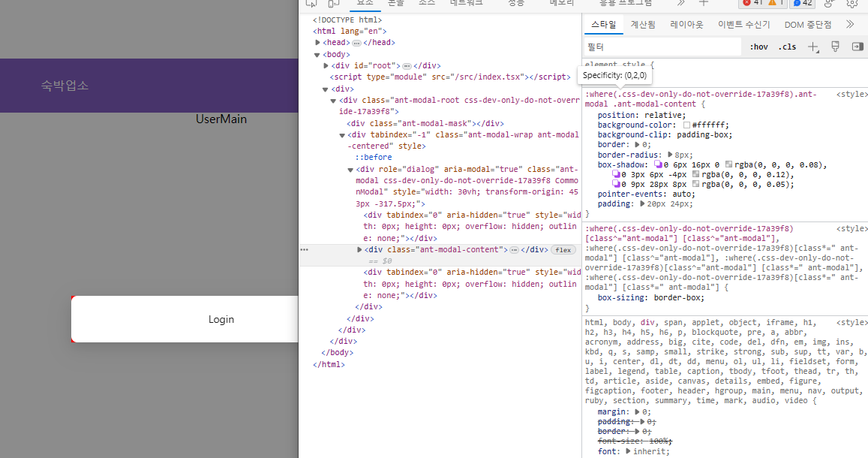
Task: Select the <!DOCTYPE html> row
Action: [347, 20]
